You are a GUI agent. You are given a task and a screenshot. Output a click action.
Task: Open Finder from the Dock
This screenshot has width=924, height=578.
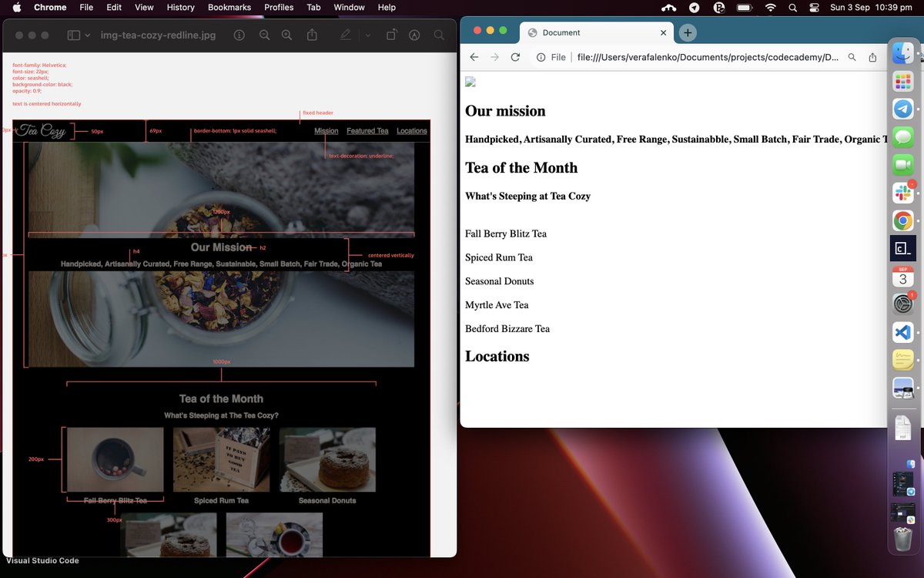[x=903, y=53]
